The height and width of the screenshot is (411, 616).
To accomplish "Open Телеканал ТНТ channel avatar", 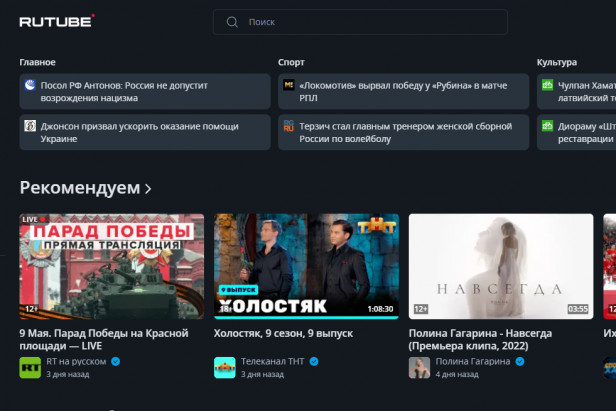I will pyautogui.click(x=225, y=367).
